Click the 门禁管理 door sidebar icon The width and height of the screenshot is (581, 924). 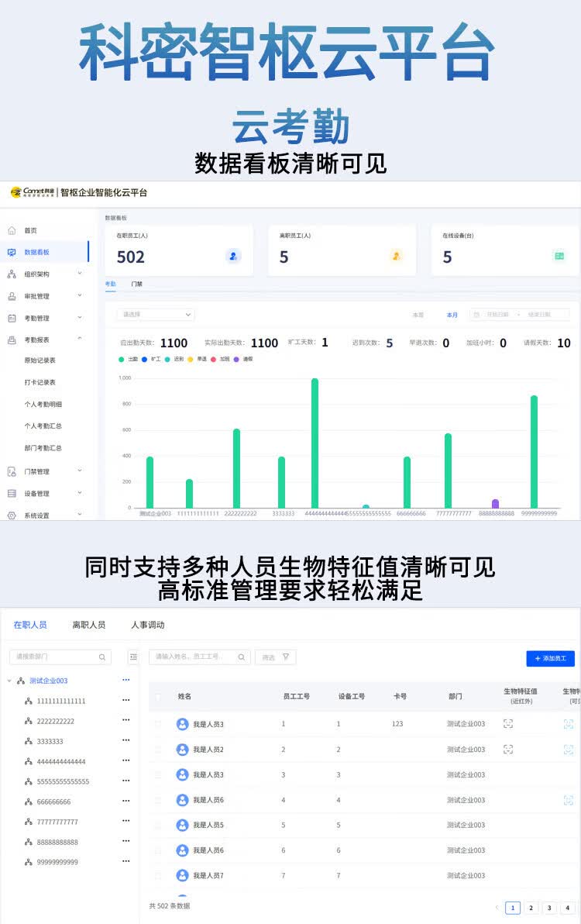click(x=12, y=471)
